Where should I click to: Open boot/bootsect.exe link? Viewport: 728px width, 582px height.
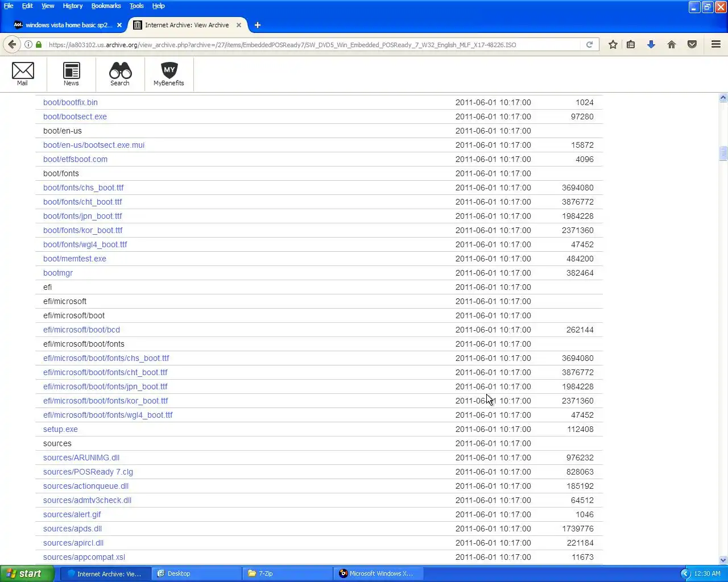[x=75, y=117]
